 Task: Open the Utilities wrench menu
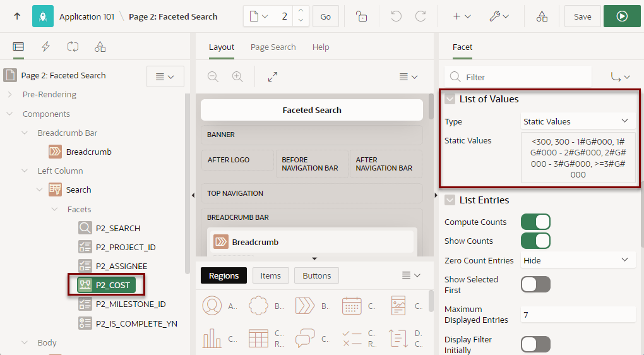[499, 16]
